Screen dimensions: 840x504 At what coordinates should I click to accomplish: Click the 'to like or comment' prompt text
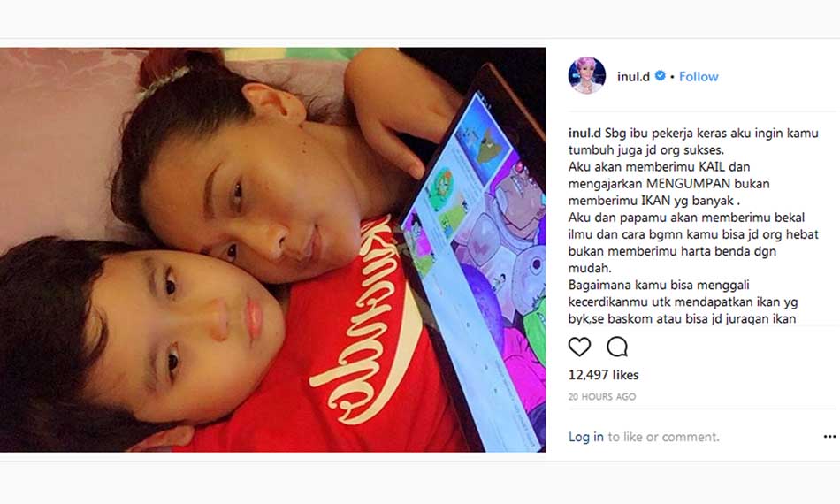663,437
